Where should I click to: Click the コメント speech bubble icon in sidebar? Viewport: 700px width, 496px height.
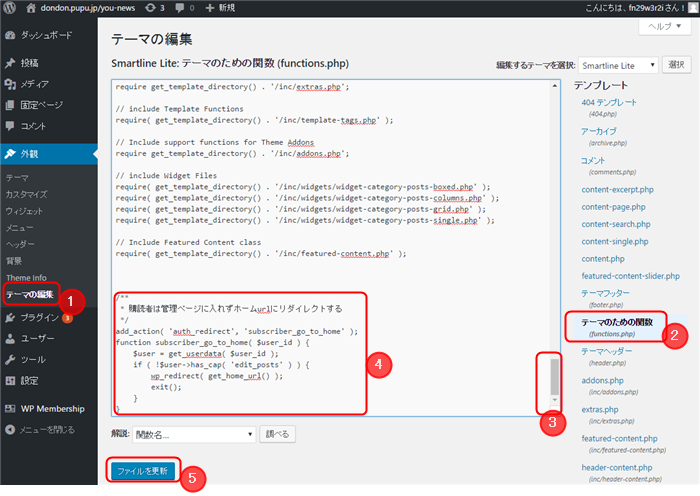10,126
